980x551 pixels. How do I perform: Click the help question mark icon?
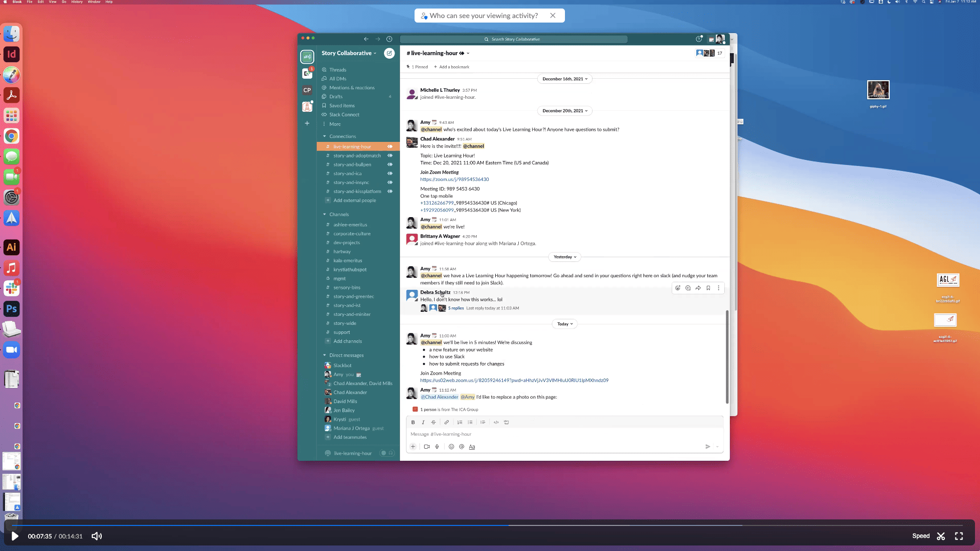click(699, 39)
